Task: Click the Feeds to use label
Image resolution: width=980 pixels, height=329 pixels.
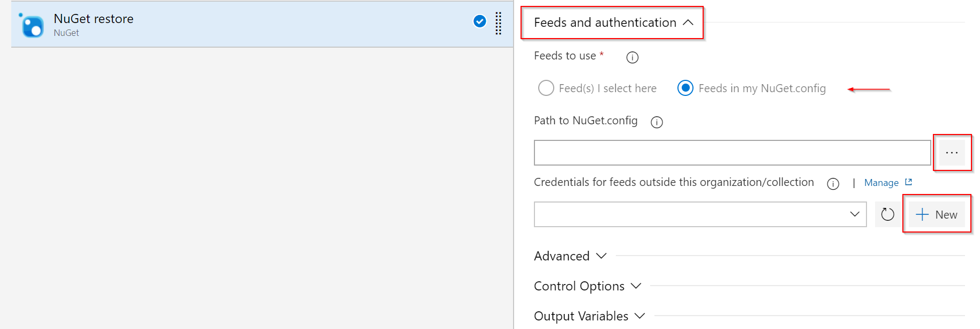Action: (x=565, y=56)
